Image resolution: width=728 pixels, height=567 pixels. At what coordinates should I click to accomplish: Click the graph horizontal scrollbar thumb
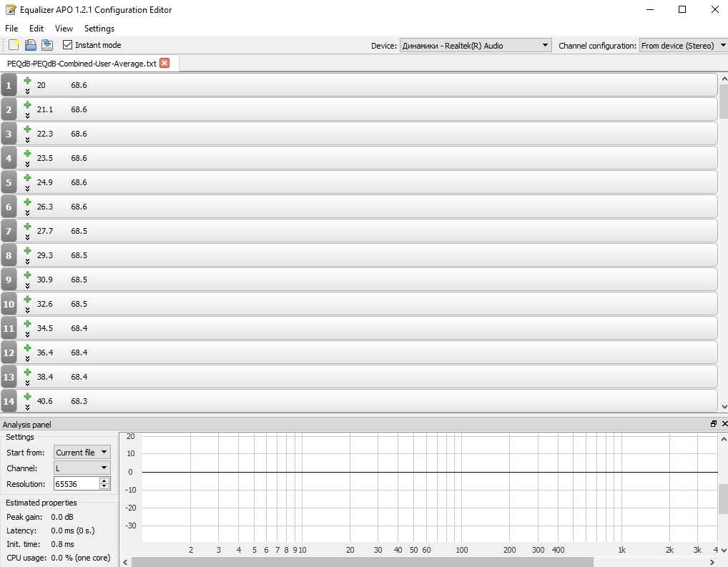(x=362, y=563)
